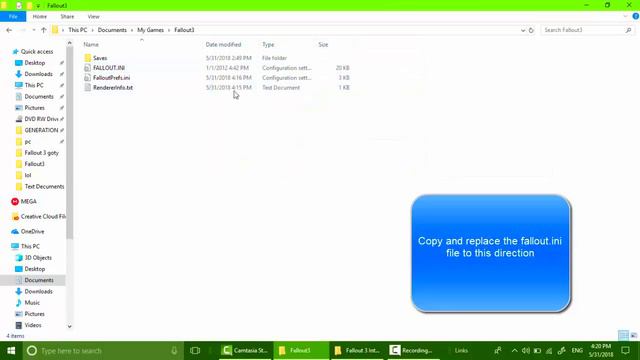Open the Share ribbon tab
Screen dimensions: 640x360
(x=67, y=17)
